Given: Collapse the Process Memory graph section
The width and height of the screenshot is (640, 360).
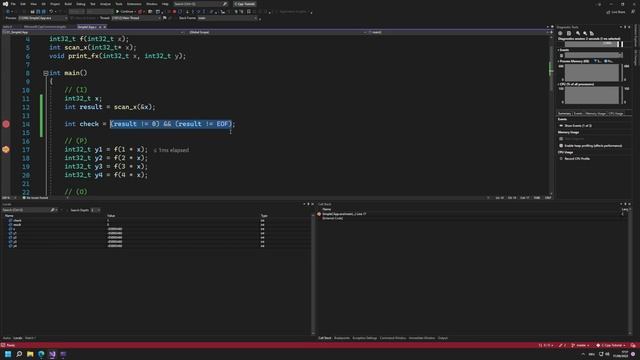Looking at the screenshot, I should coord(559,61).
